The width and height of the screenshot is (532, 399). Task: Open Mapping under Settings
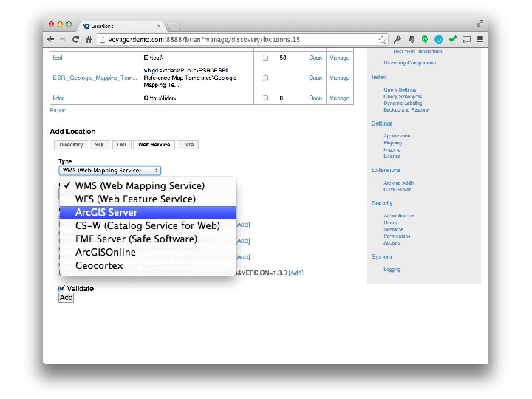pyautogui.click(x=393, y=143)
